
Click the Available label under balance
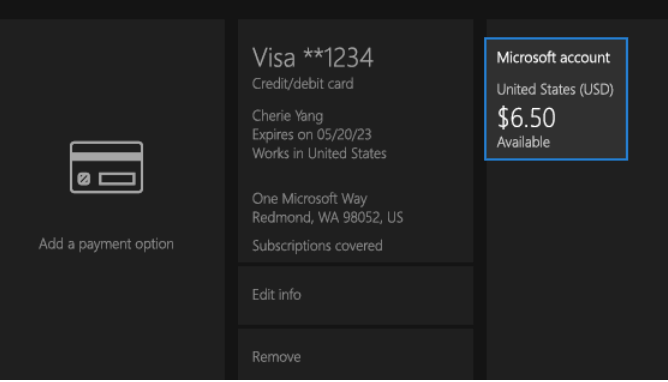click(x=523, y=142)
